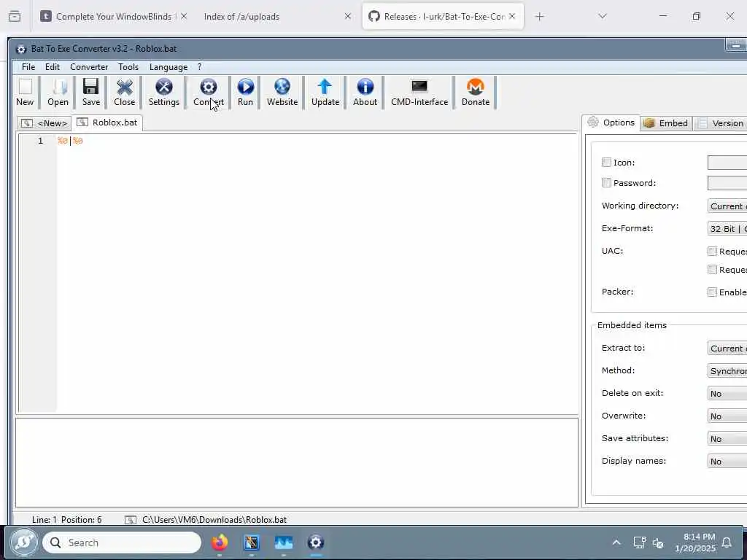This screenshot has height=560, width=747.
Task: Open the Save attributes dropdown
Action: 727,438
